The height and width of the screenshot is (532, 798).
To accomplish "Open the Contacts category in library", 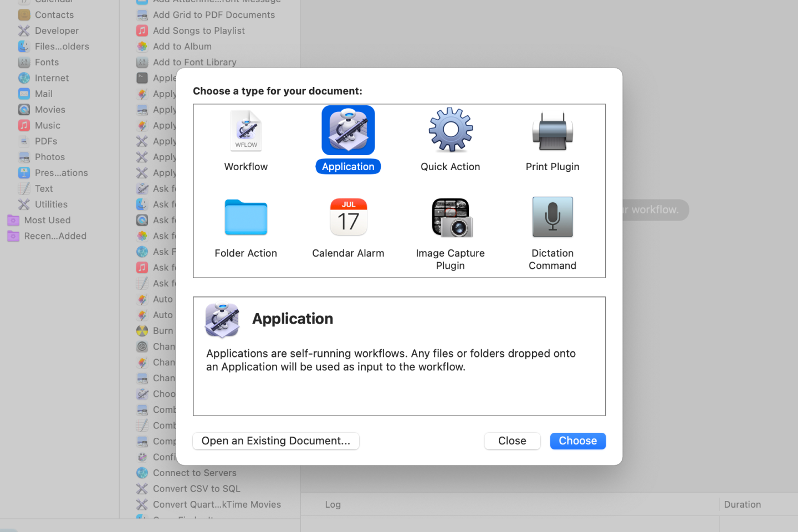I will [54, 15].
